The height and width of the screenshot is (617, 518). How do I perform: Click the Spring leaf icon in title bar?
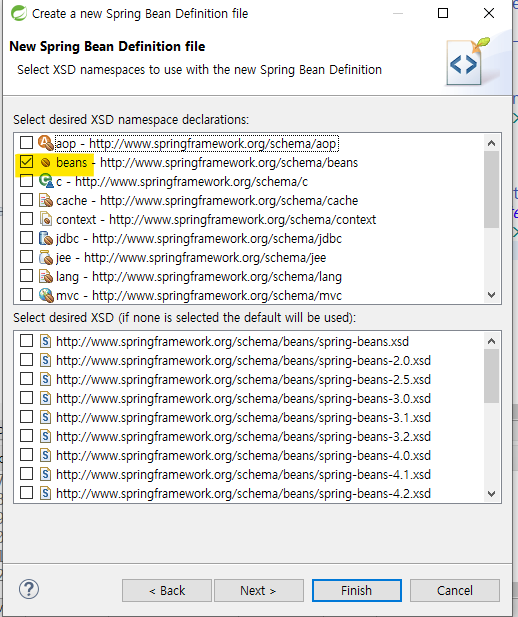[x=18, y=13]
